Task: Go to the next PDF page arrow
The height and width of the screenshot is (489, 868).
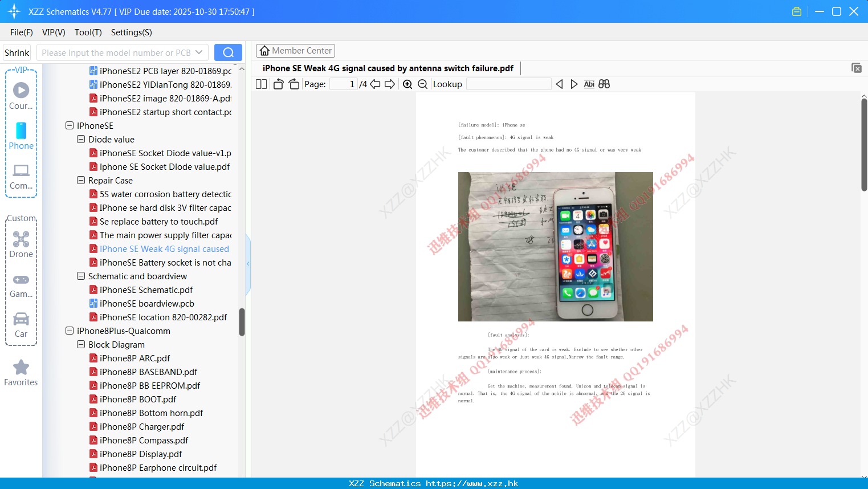Action: pyautogui.click(x=390, y=84)
